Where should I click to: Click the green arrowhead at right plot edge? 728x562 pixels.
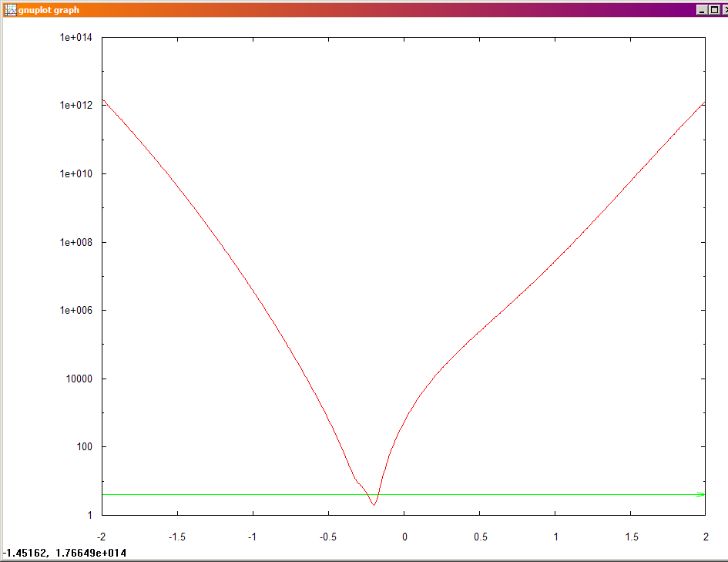pos(700,494)
